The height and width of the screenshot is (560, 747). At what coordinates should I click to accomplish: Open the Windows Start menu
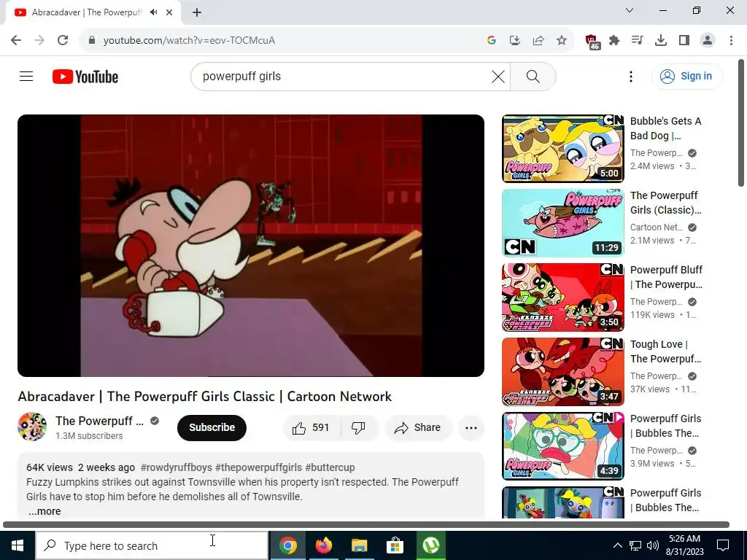(18, 545)
